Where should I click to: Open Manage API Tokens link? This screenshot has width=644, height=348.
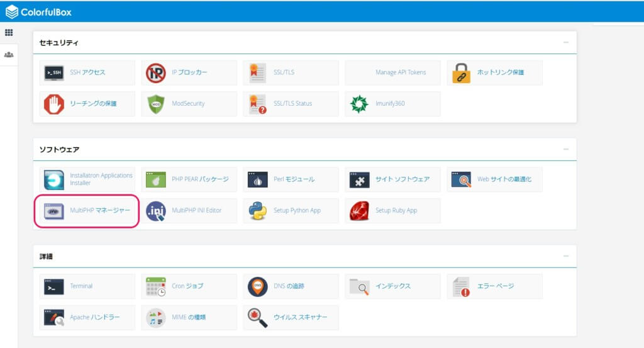pos(400,72)
